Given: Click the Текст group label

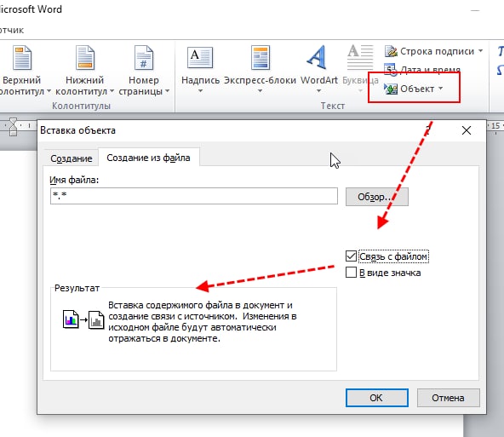Looking at the screenshot, I should coord(333,106).
